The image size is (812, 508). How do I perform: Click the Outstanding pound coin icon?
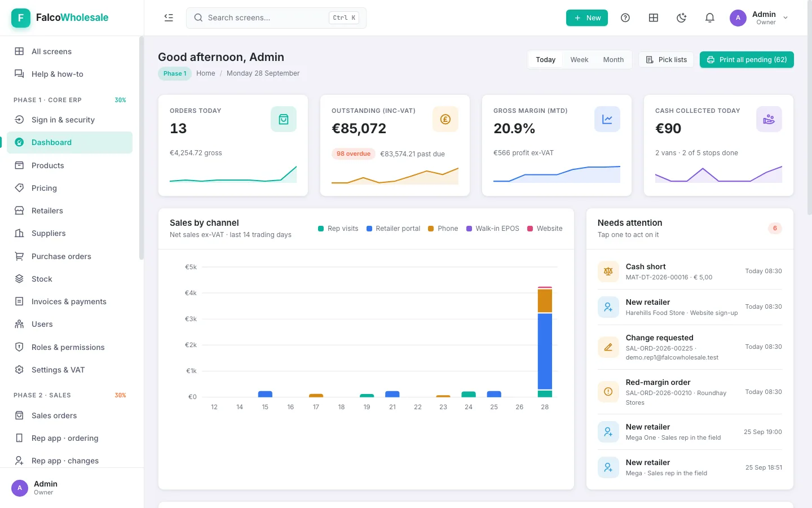tap(445, 119)
